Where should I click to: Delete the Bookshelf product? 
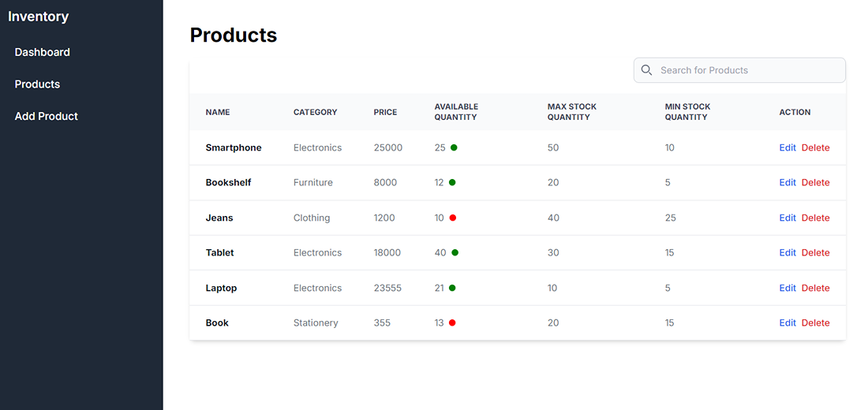(815, 182)
